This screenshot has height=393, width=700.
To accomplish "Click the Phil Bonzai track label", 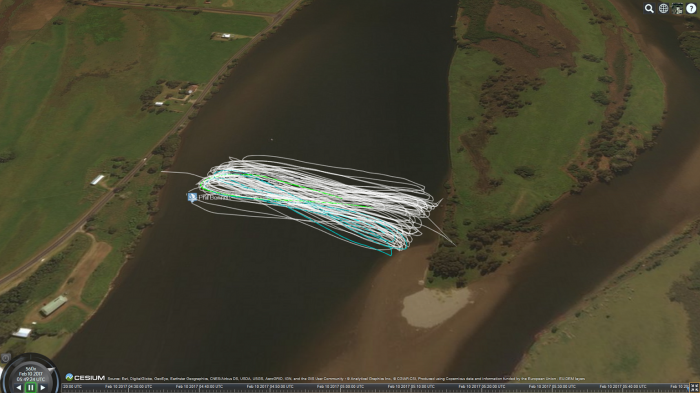I will tap(215, 197).
